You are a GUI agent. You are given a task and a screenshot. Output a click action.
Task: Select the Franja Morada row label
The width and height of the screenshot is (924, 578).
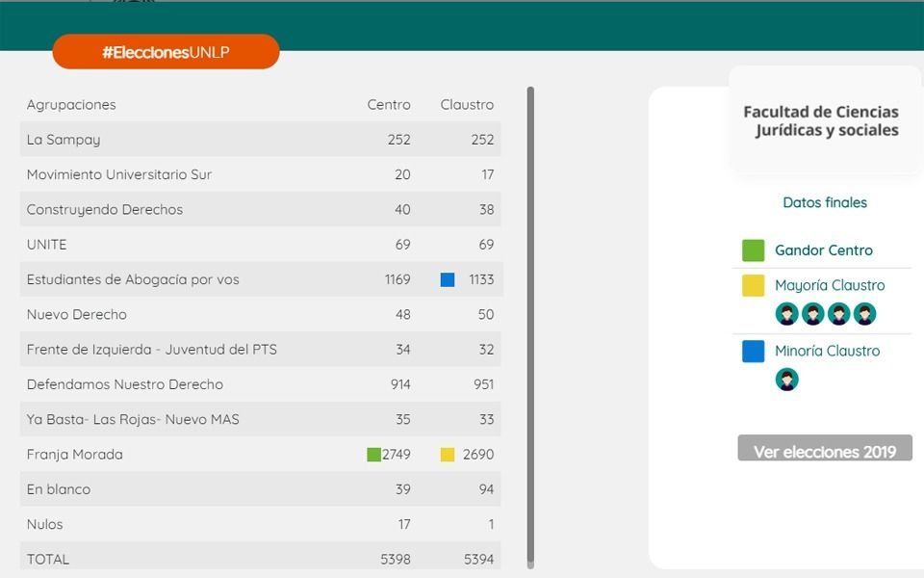click(75, 455)
